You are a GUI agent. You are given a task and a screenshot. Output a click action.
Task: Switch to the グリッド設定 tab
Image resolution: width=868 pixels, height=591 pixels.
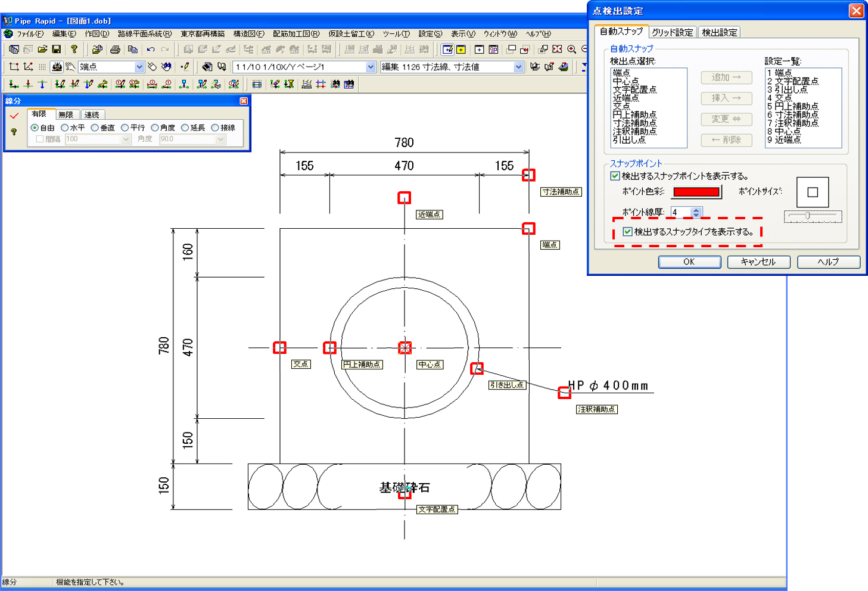point(672,32)
